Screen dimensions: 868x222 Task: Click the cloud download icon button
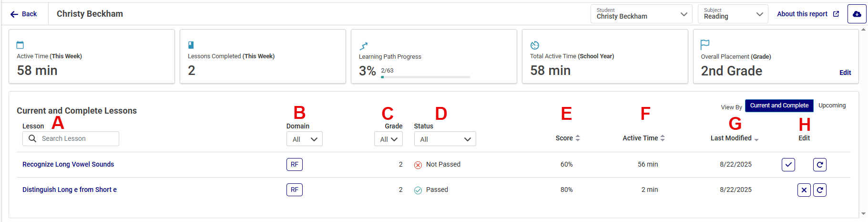tap(857, 14)
